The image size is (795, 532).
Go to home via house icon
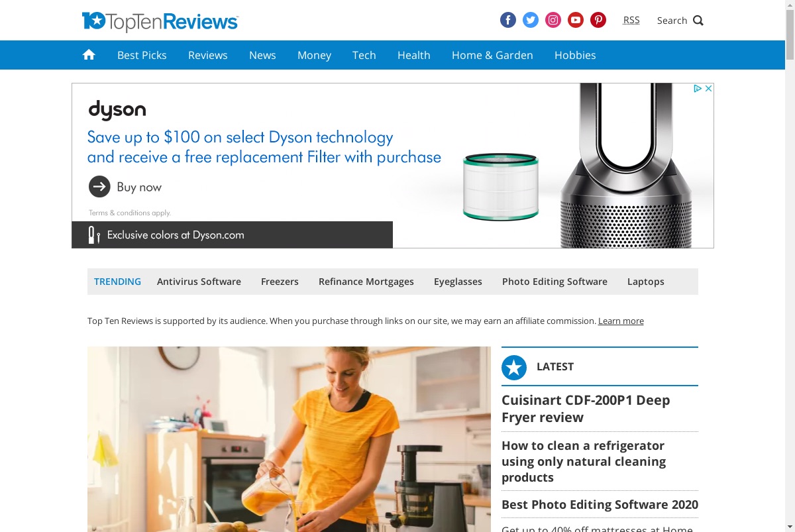coord(89,55)
